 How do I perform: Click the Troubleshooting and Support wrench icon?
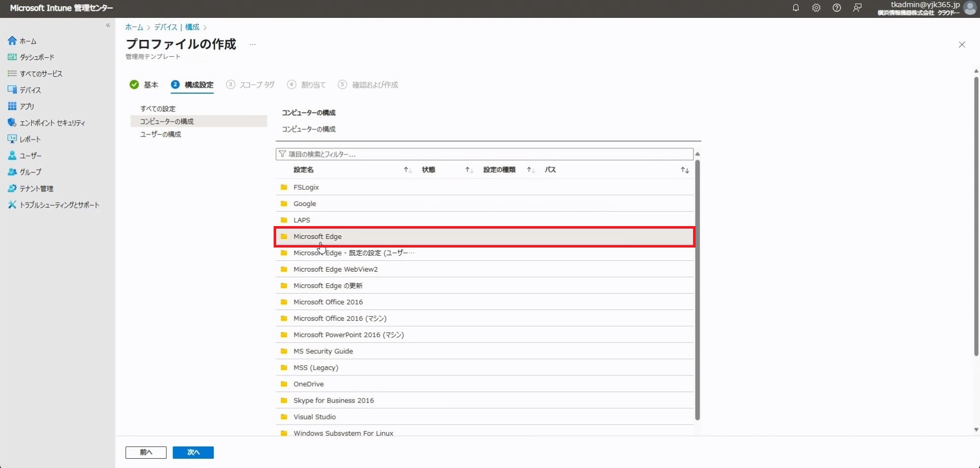click(x=12, y=205)
